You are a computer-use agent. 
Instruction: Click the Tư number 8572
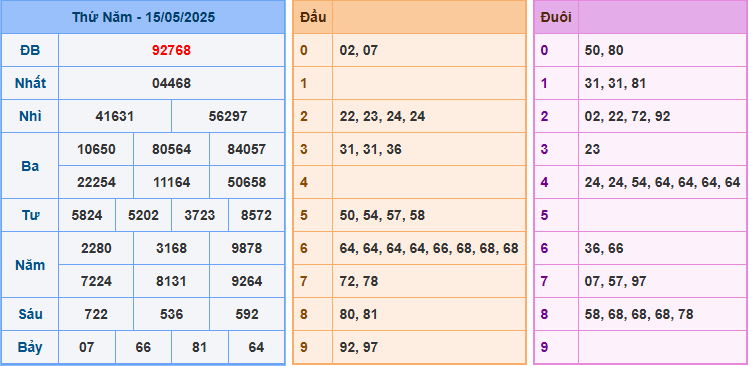pyautogui.click(x=257, y=215)
